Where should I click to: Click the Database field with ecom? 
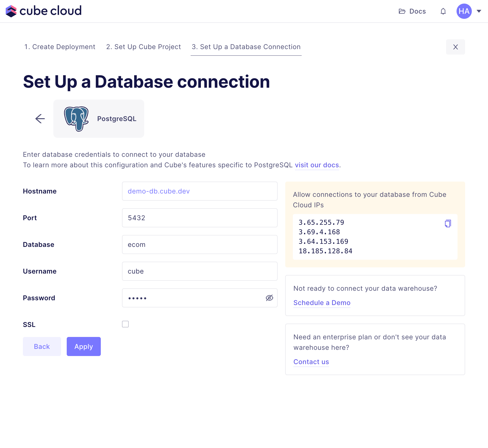point(199,244)
